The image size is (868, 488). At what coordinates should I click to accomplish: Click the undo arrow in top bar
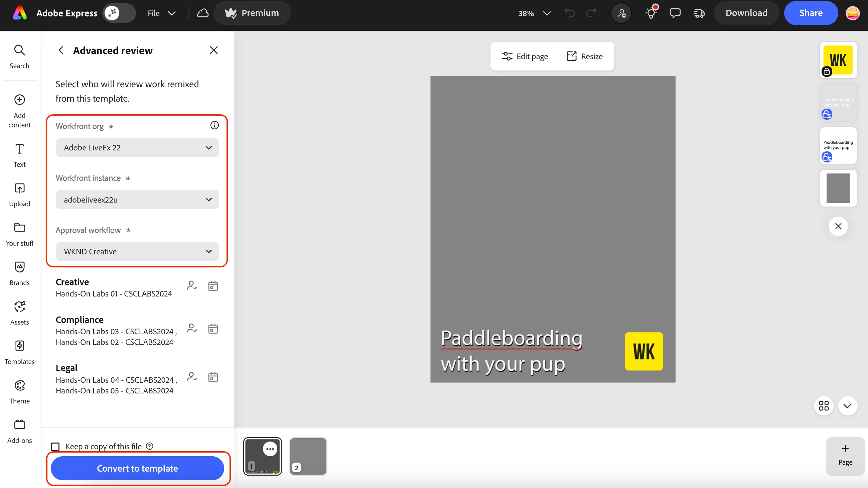pyautogui.click(x=570, y=13)
